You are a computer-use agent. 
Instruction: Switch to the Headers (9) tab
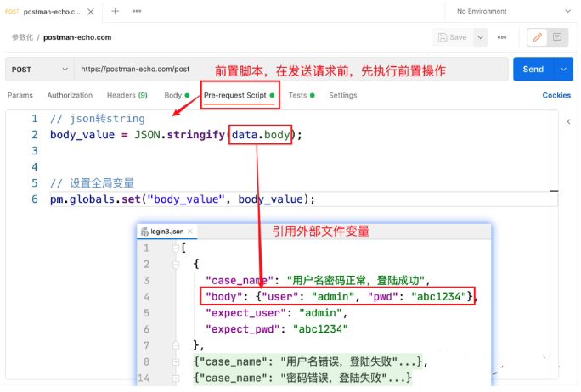(127, 96)
